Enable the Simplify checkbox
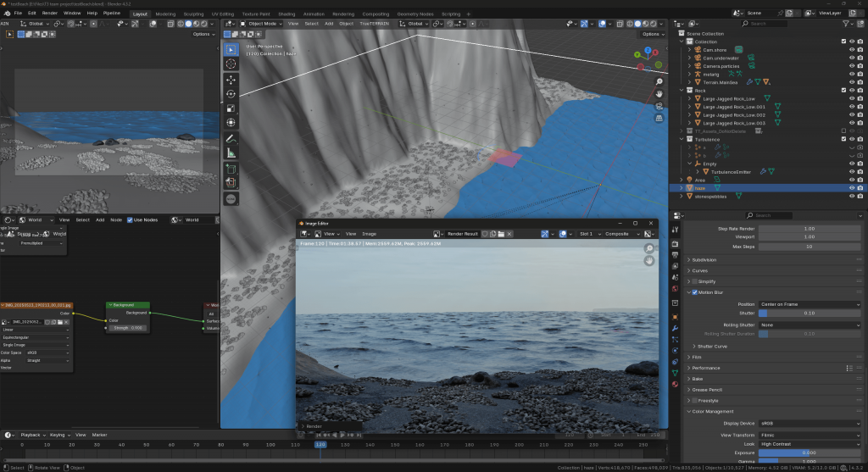 pos(695,281)
